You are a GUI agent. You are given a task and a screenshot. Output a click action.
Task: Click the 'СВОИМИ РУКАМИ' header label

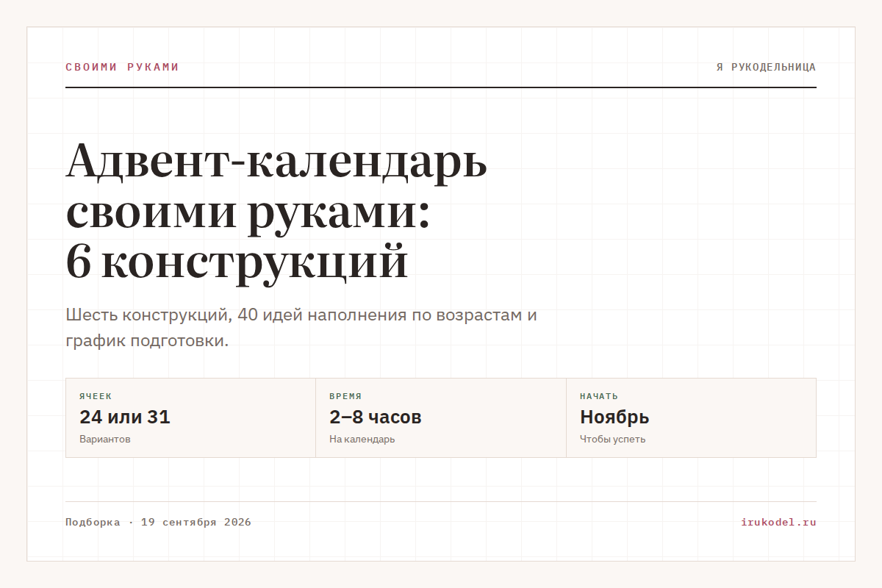pos(122,67)
